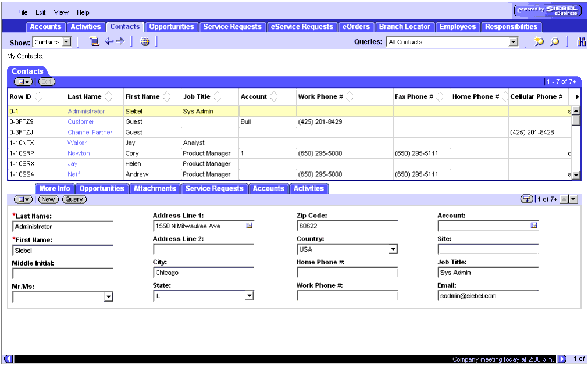Click the message bar right arrow icon
The height and width of the screenshot is (365, 588).
tap(562, 359)
